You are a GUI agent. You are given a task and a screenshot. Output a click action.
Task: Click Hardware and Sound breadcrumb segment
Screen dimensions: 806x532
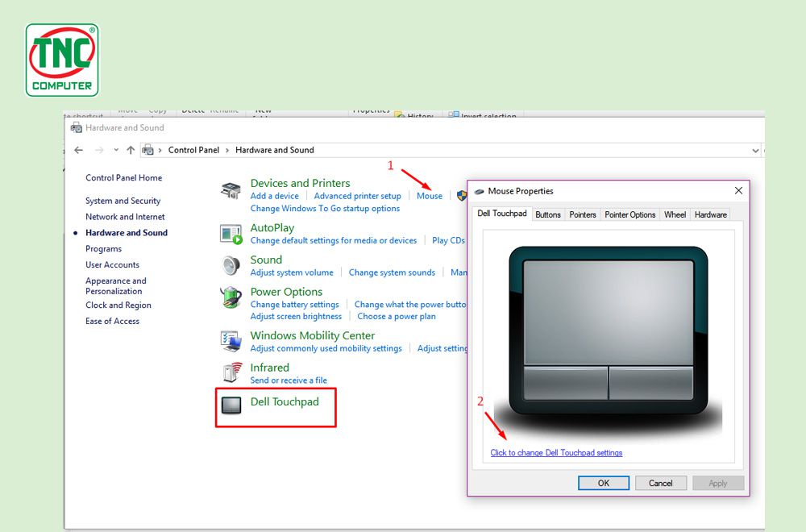point(275,150)
